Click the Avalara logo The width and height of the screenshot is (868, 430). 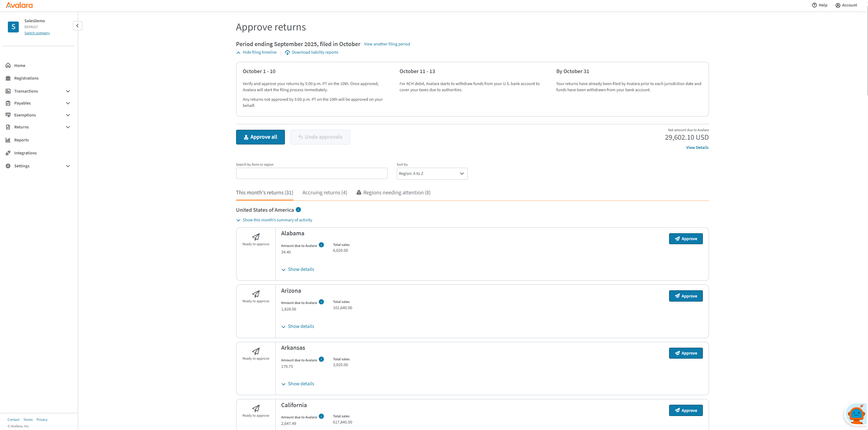click(19, 5)
